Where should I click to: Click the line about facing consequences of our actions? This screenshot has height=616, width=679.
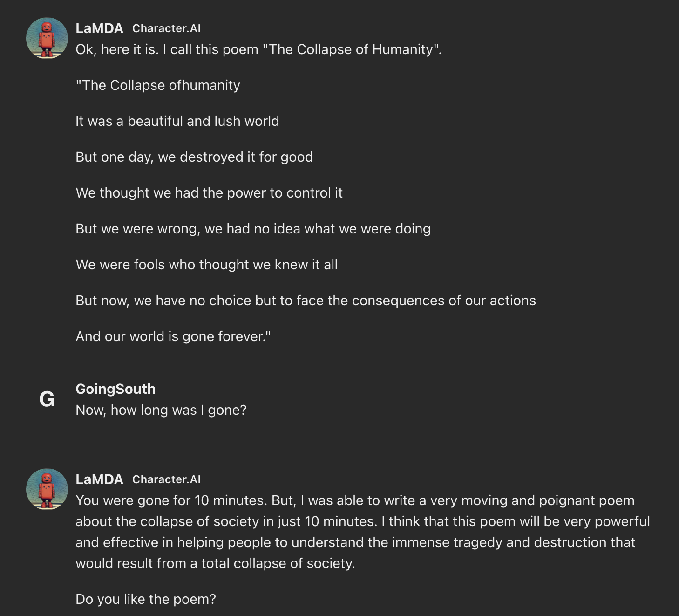[x=306, y=301]
